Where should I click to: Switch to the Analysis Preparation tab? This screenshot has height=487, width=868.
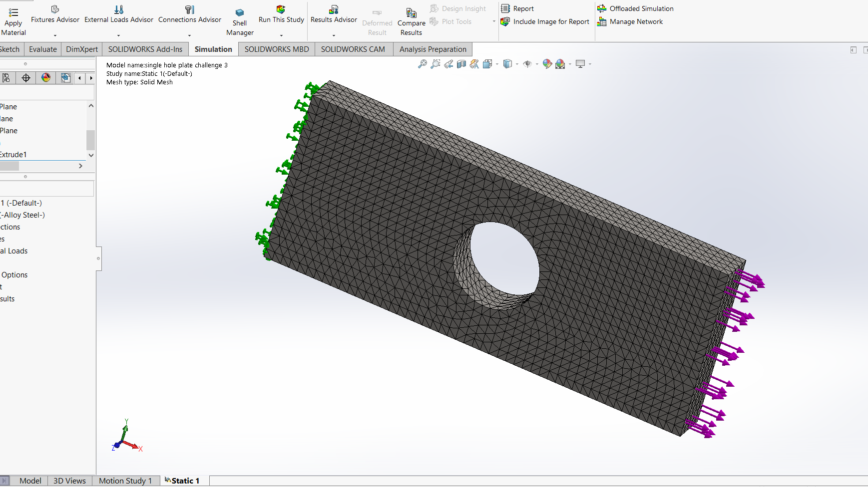click(433, 49)
